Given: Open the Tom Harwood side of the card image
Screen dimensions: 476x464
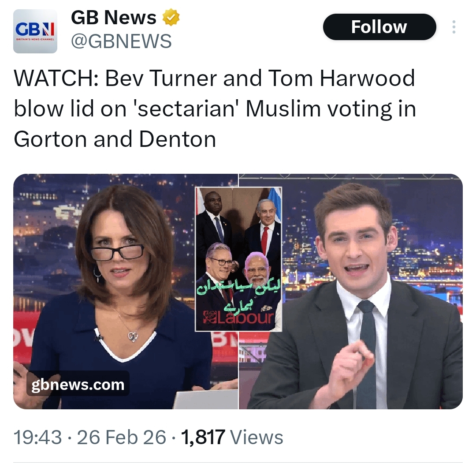Looking at the screenshot, I should 351,292.
